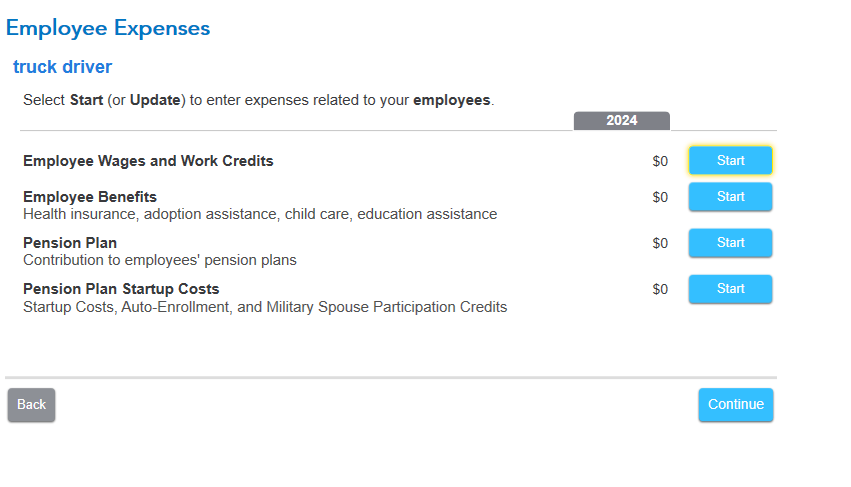Click the truck driver business title
The image size is (851, 487).
62,67
